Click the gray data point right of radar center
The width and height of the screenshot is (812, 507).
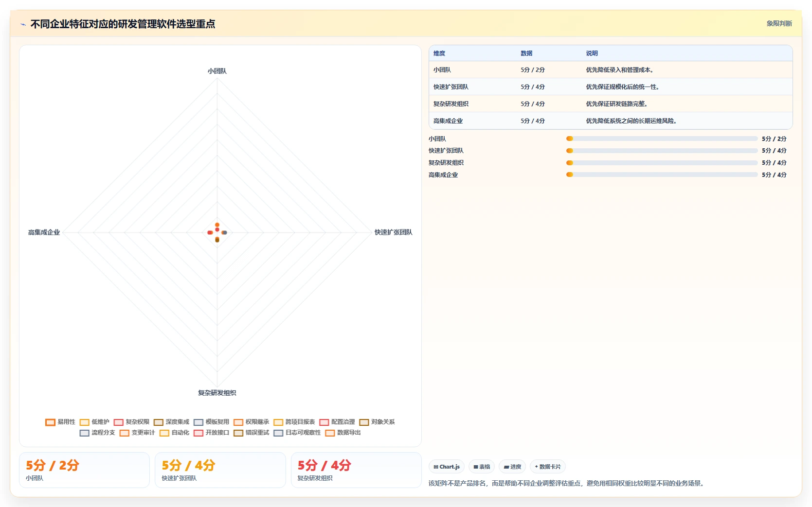pos(224,232)
